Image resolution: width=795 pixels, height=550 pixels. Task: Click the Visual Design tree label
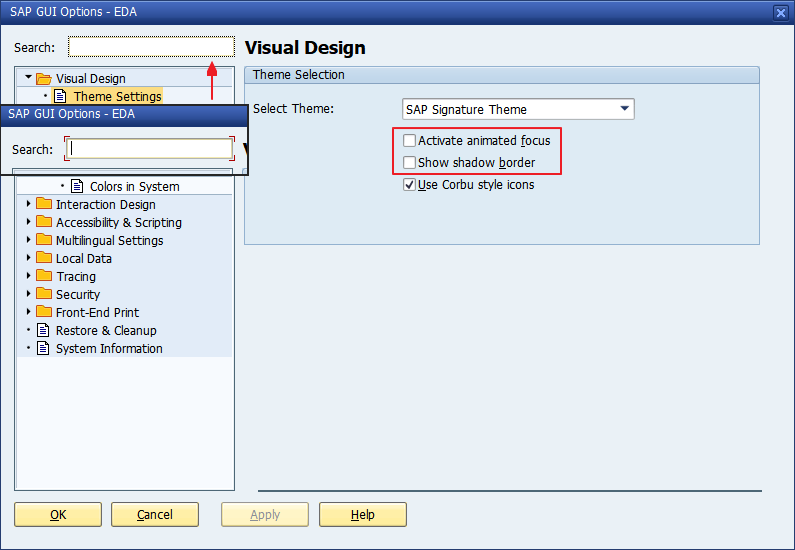[91, 79]
